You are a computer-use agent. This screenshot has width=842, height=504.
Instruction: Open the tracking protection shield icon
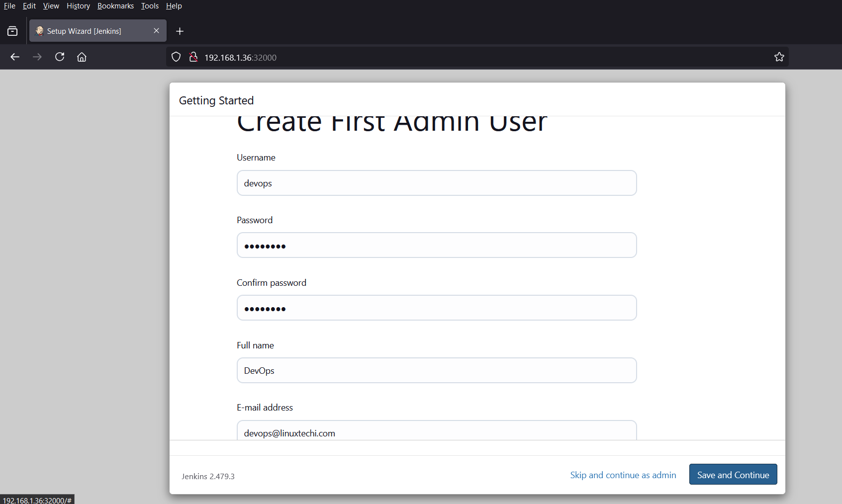coord(176,57)
